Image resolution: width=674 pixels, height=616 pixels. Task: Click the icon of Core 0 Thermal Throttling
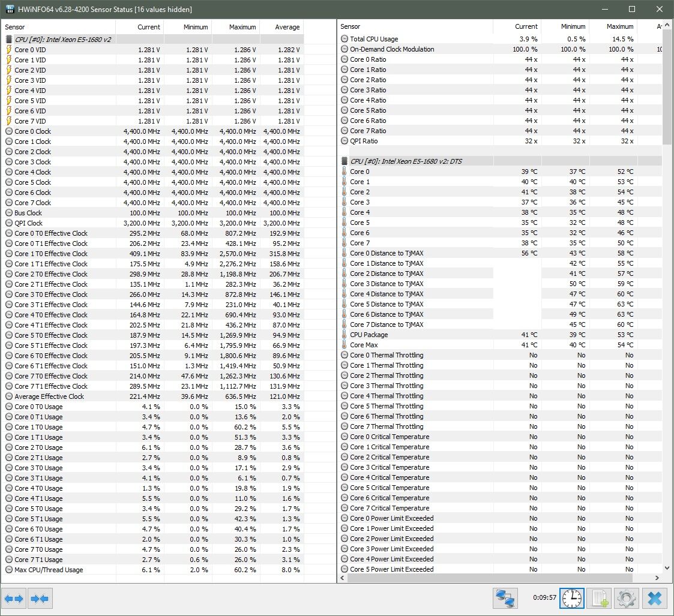(x=345, y=355)
